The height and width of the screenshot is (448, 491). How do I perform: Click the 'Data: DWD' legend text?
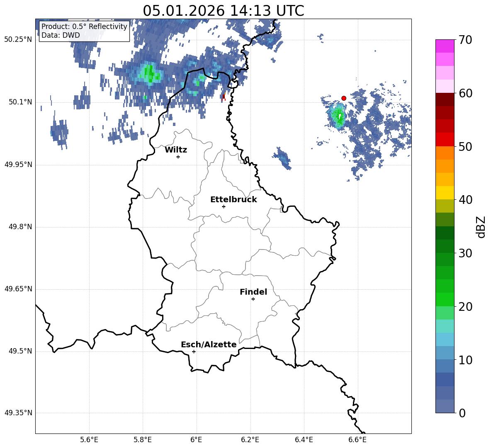(x=61, y=35)
